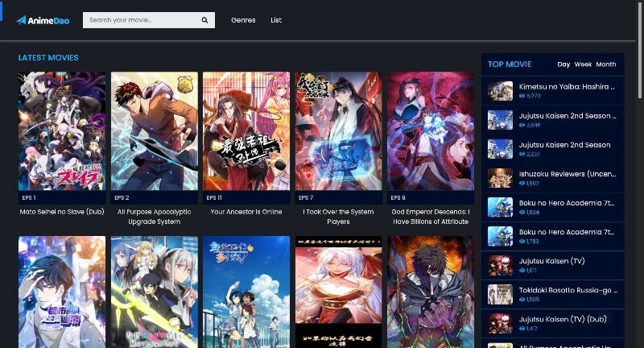Click EPS 7 label under System Players

(306, 197)
